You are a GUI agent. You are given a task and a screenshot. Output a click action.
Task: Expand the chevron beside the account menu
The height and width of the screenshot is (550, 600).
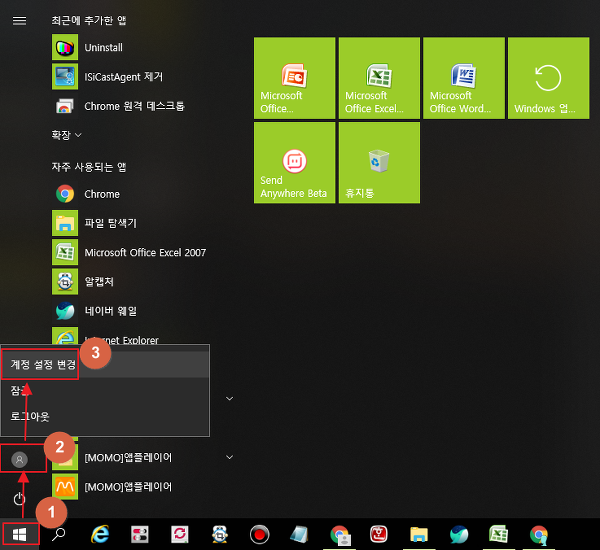230,398
